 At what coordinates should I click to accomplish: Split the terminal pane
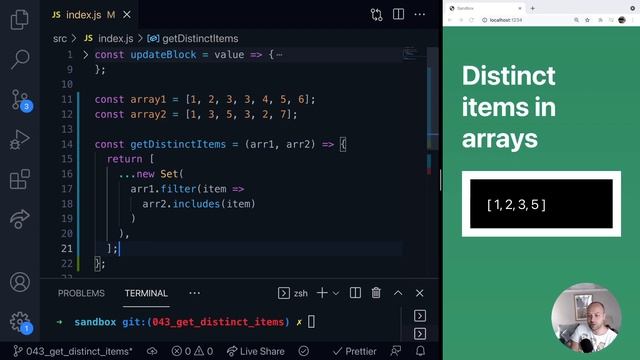(355, 293)
